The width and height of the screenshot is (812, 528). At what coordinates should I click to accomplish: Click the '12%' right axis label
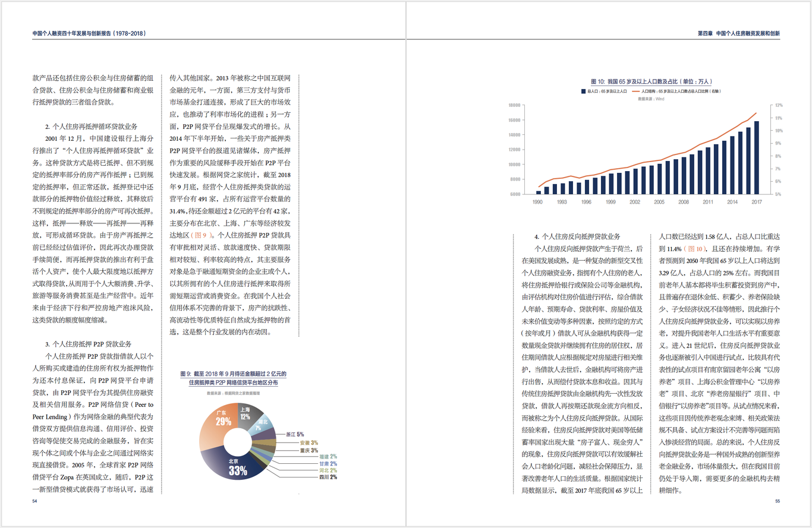click(x=779, y=105)
